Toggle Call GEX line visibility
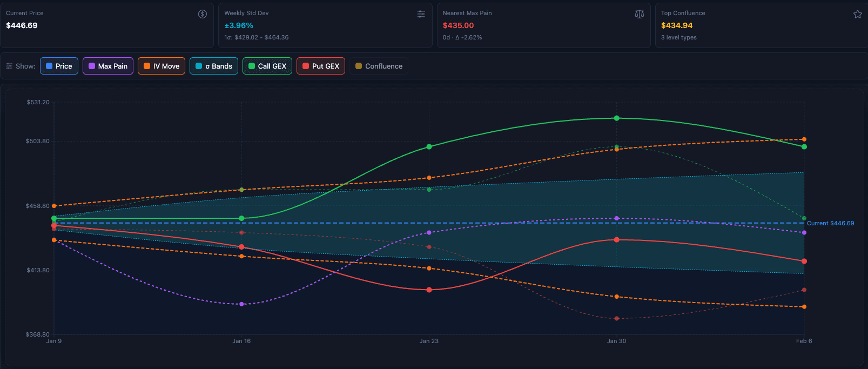The height and width of the screenshot is (369, 868). [x=267, y=66]
